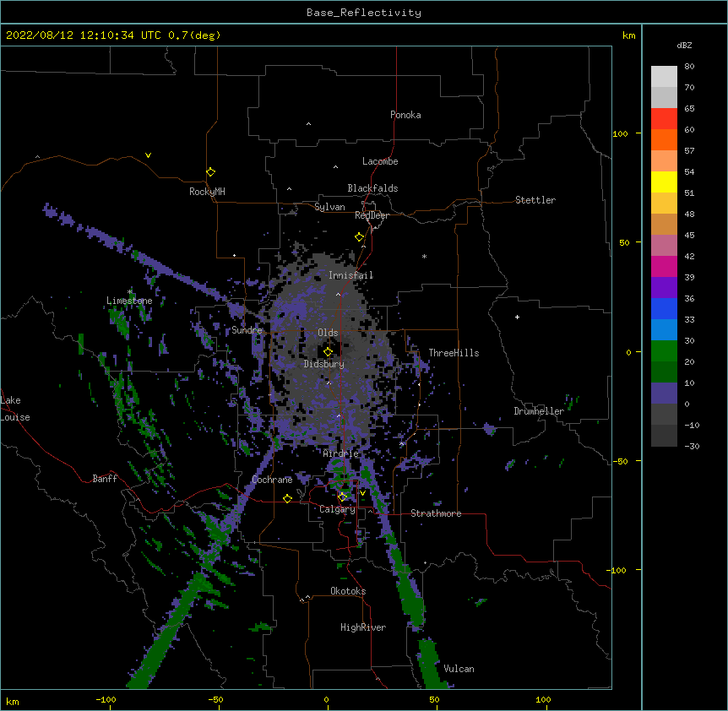This screenshot has height=711, width=728.
Task: Click the white plus marker north of Drumheller
Action: [517, 317]
